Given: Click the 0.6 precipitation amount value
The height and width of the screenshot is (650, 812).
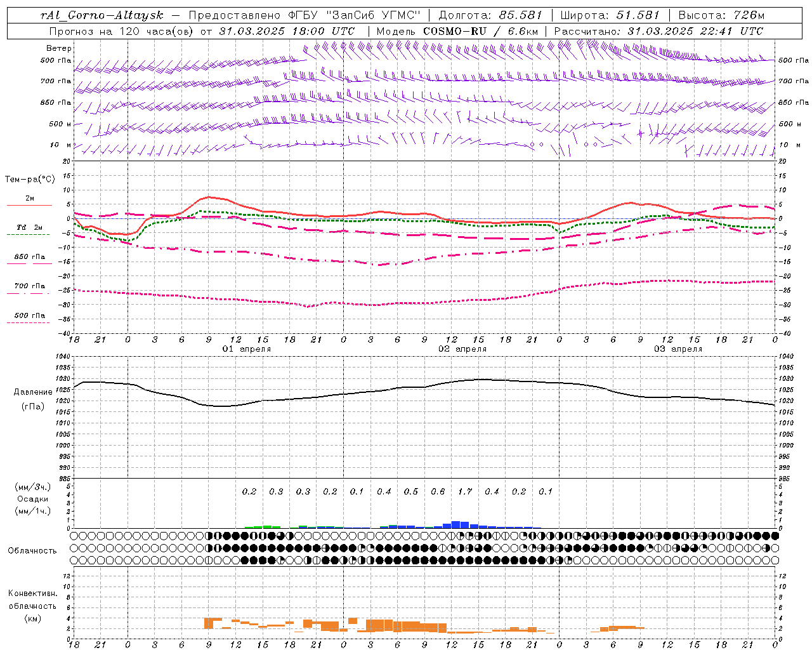Looking at the screenshot, I should pyautogui.click(x=438, y=491).
